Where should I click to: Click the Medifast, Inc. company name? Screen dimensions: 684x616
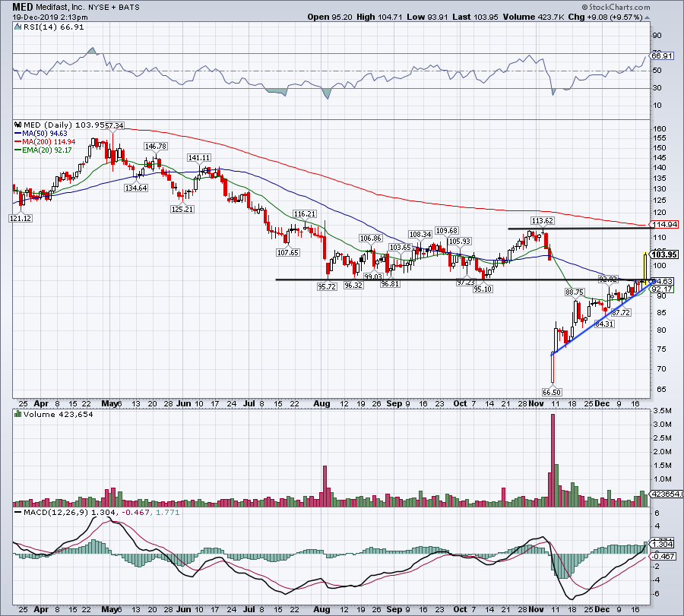pyautogui.click(x=60, y=8)
